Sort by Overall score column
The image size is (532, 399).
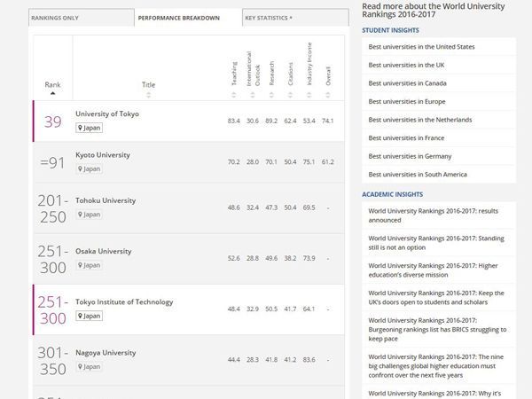(328, 75)
